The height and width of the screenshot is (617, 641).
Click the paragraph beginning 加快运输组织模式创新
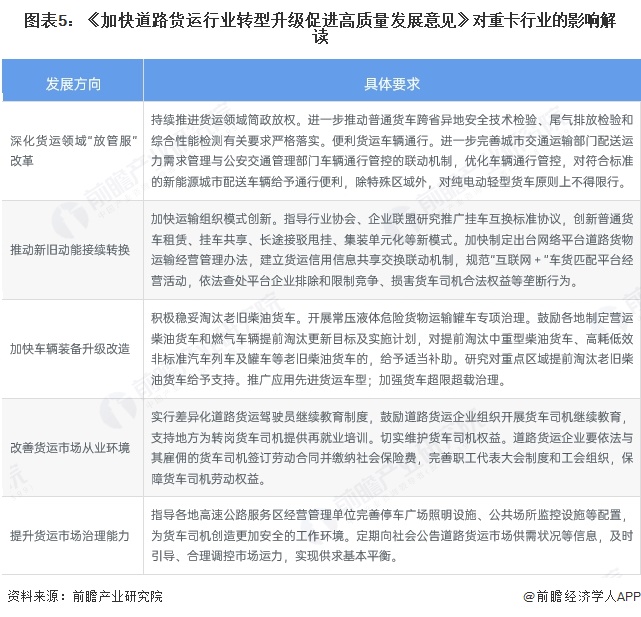(392, 249)
